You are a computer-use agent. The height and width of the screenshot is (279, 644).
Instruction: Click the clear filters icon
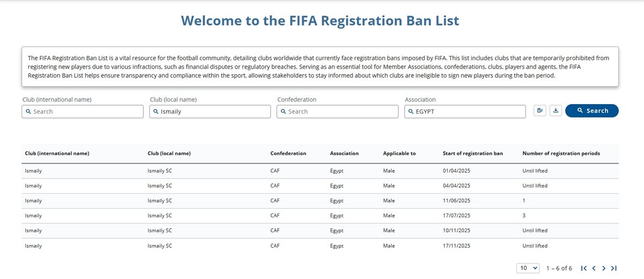(540, 111)
